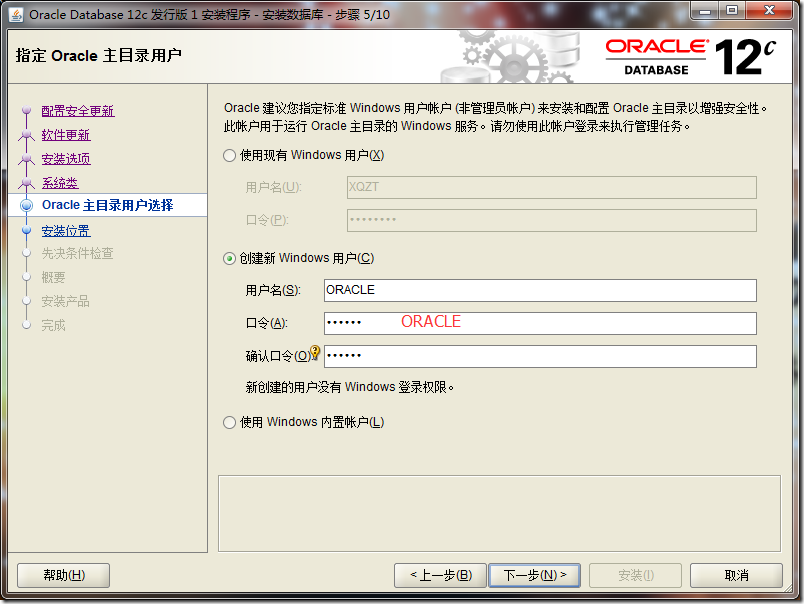Close the Oracle installer window
The height and width of the screenshot is (604, 804).
pyautogui.click(x=770, y=11)
